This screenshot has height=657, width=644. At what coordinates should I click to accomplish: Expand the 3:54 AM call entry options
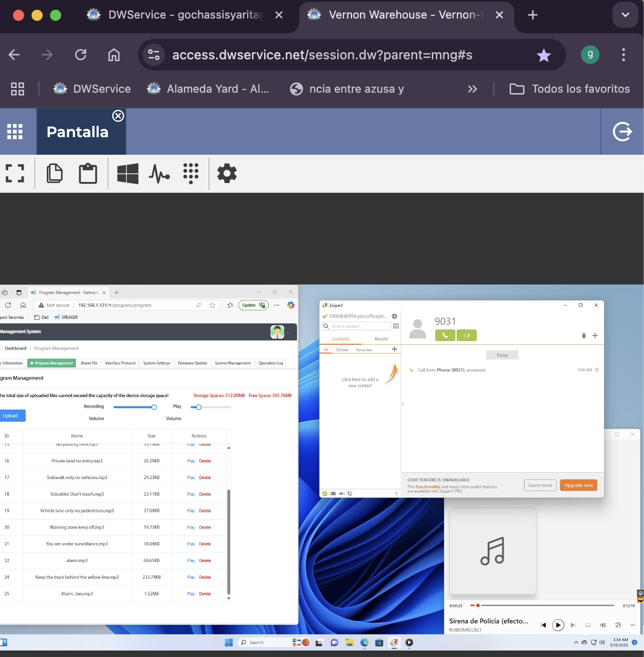[597, 370]
